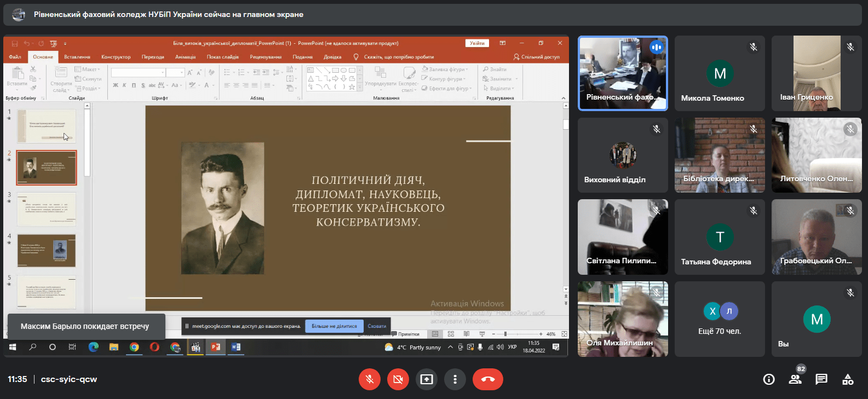Viewport: 868px width, 399px height.
Task: Click Скинути reset slide button
Action: click(x=88, y=79)
